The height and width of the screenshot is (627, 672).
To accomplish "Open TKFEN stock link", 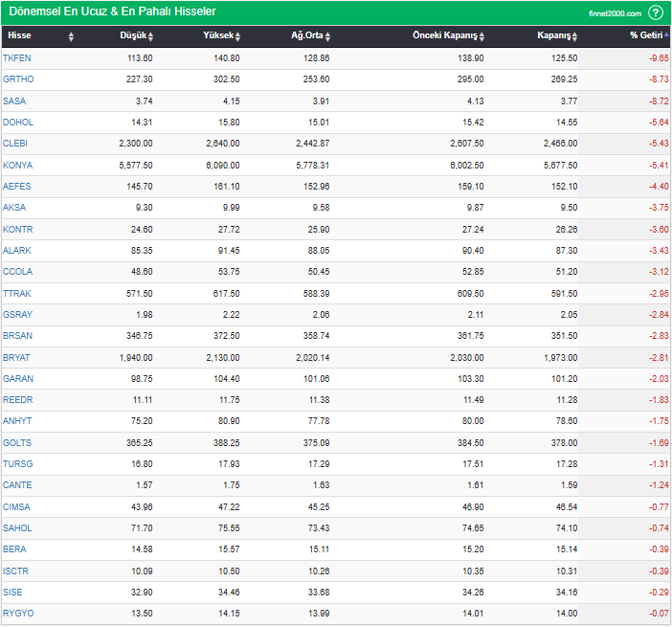I will pyautogui.click(x=16, y=57).
